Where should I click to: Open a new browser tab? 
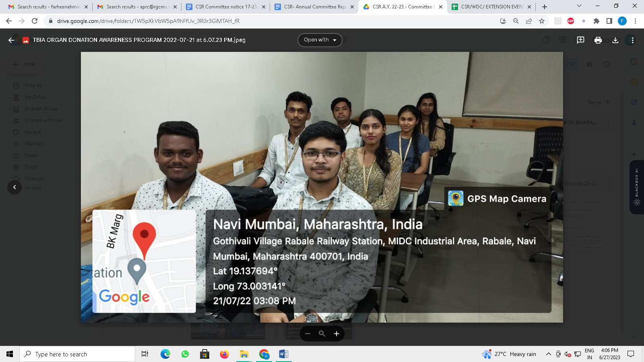coord(545,7)
